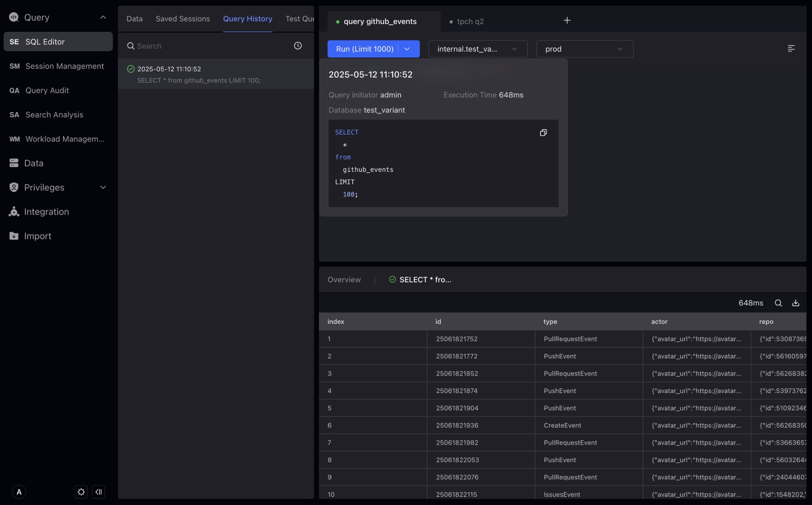The width and height of the screenshot is (812, 505).
Task: Download query results using the download icon
Action: (x=795, y=303)
